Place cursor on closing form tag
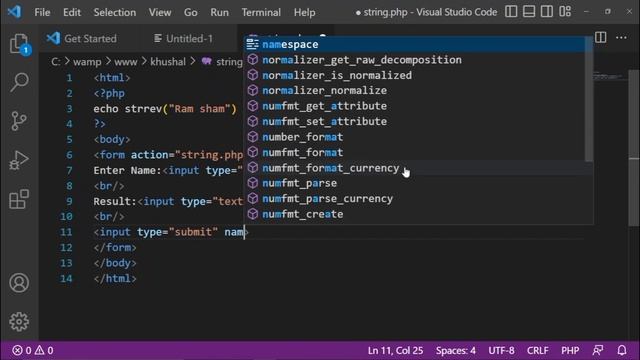Viewport: 640px width, 360px height. click(115, 247)
